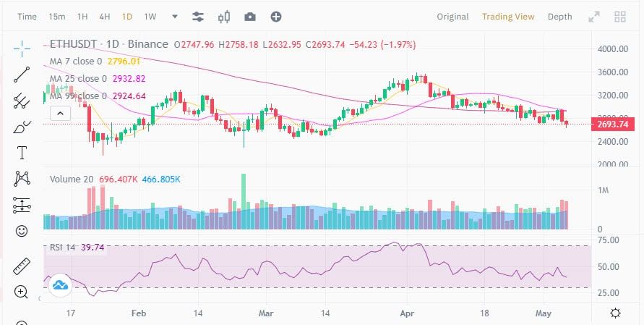
Task: Choose the pitchfork drawing tool
Action: tap(22, 101)
